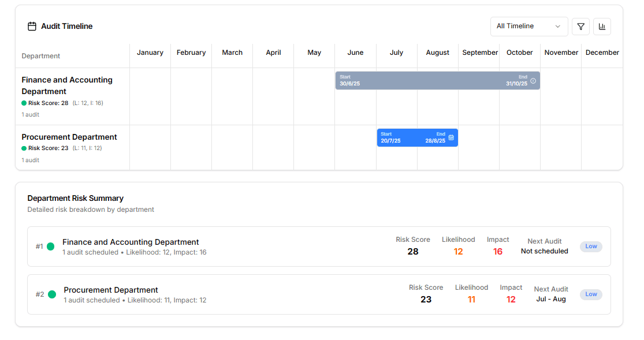Select Finance and Accounting Department summary title
Viewport: 644px width, 340px height.
tap(131, 242)
